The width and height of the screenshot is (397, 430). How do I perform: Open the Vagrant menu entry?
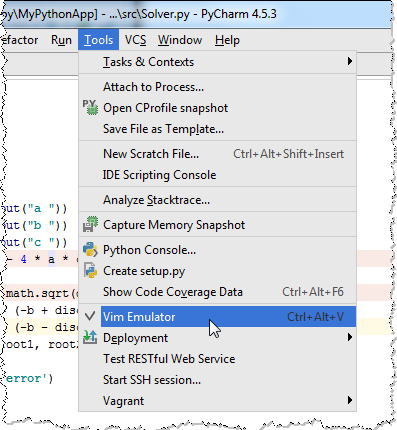tap(217, 400)
